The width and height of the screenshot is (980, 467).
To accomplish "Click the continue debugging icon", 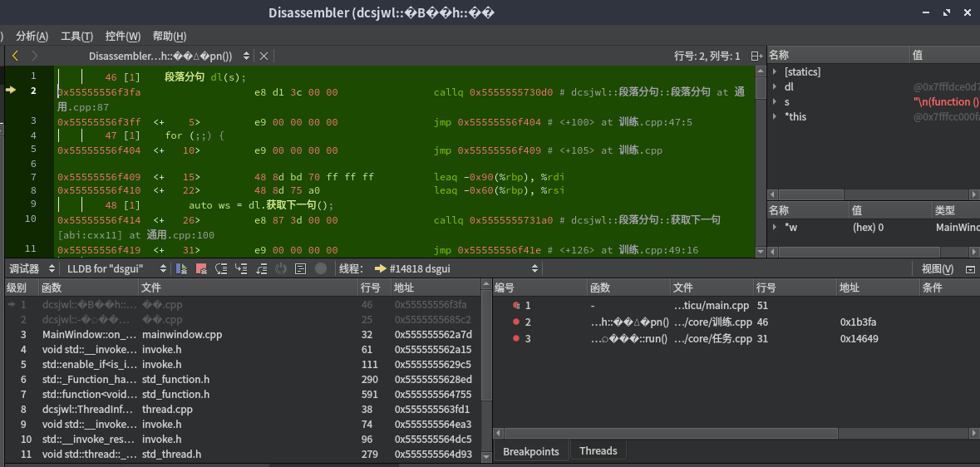I will (182, 269).
